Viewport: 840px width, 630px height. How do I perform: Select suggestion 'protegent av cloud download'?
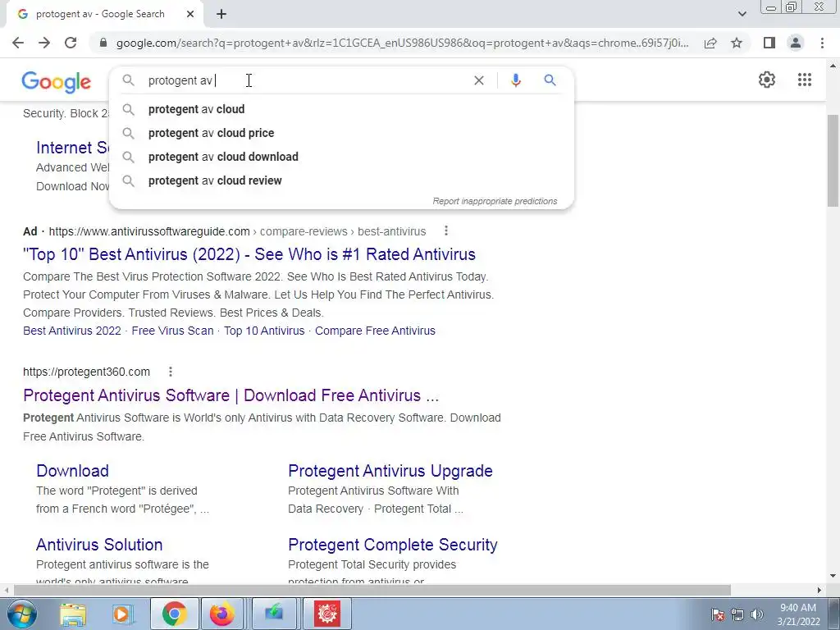tap(341, 157)
